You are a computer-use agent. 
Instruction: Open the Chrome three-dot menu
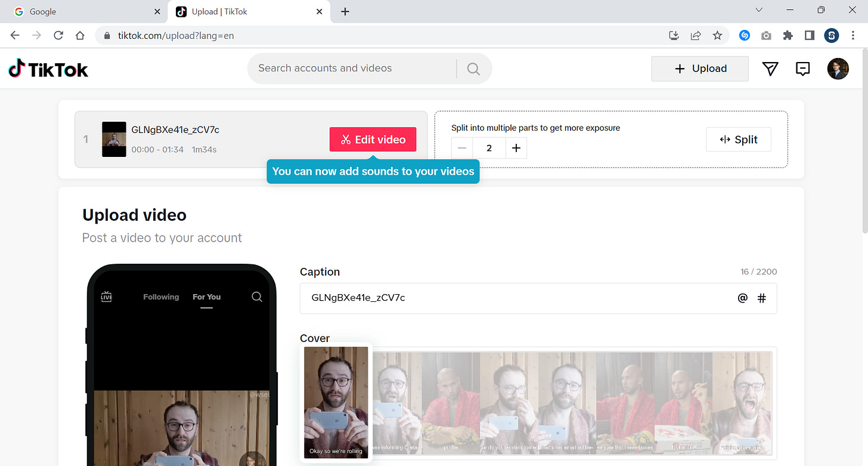coord(853,35)
